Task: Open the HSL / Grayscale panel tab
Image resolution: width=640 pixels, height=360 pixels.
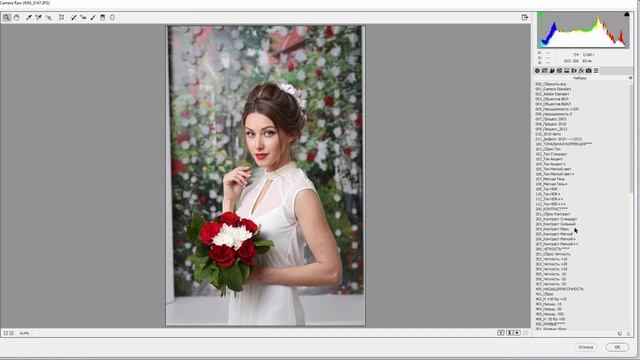Action: 559,71
